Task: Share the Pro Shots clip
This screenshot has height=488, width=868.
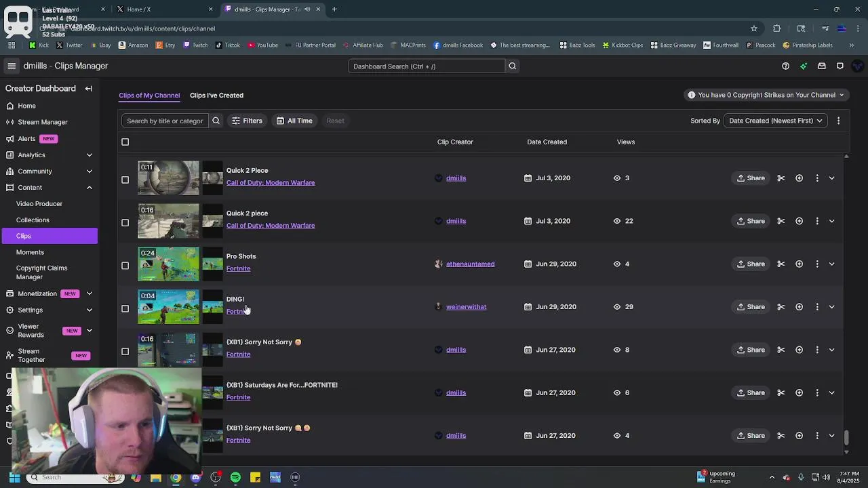Action: 751,264
